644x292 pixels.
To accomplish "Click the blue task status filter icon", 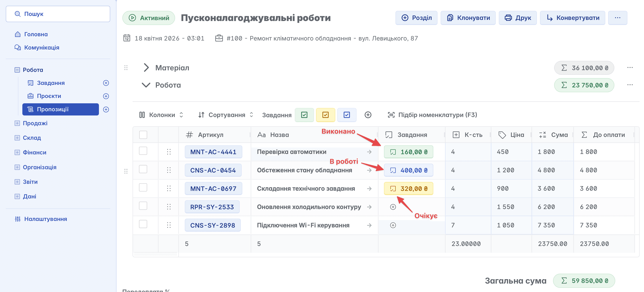I will [x=347, y=115].
